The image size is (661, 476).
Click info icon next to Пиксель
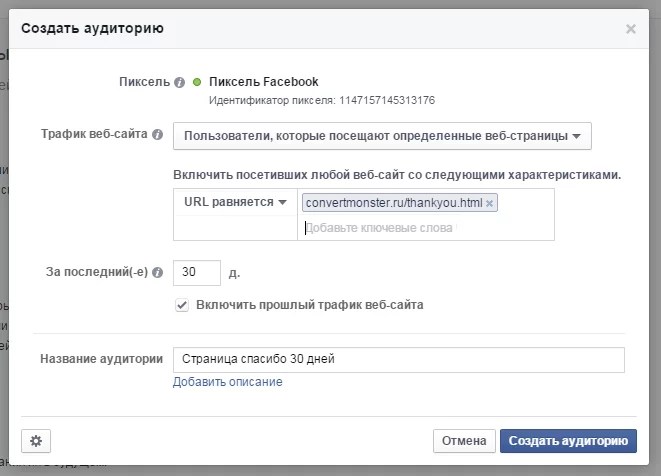(x=179, y=83)
